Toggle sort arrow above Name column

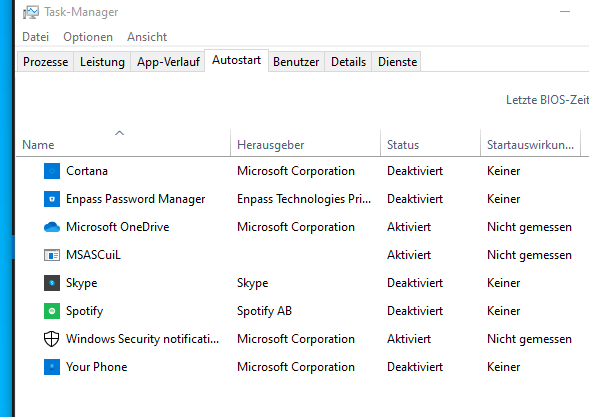coord(119,133)
